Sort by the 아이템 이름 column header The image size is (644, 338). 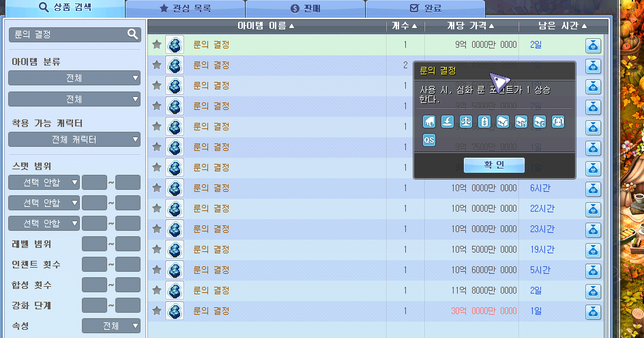(266, 26)
